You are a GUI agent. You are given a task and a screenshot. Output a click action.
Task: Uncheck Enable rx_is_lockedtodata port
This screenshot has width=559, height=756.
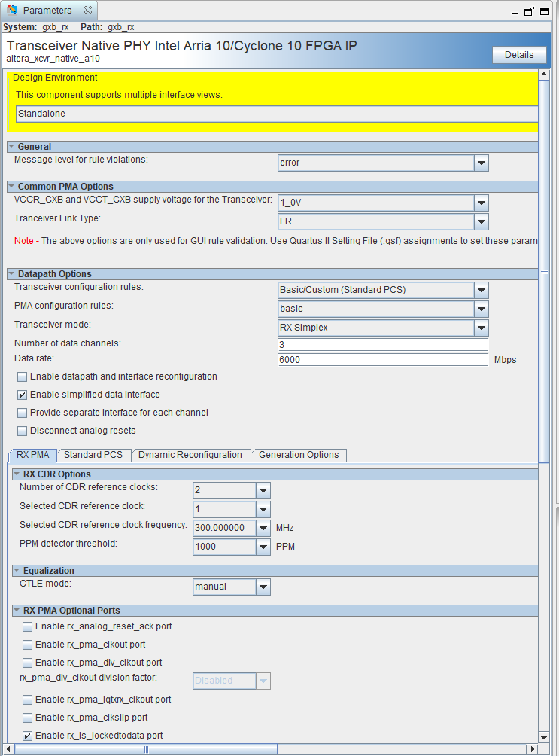pyautogui.click(x=28, y=736)
